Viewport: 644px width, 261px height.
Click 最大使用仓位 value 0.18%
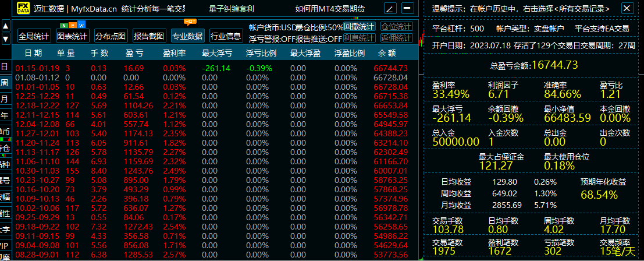point(560,165)
